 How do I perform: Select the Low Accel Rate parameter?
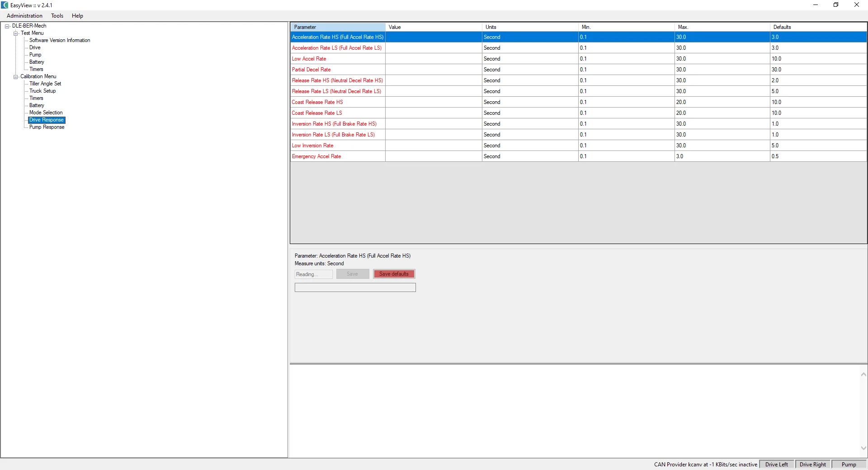click(338, 59)
